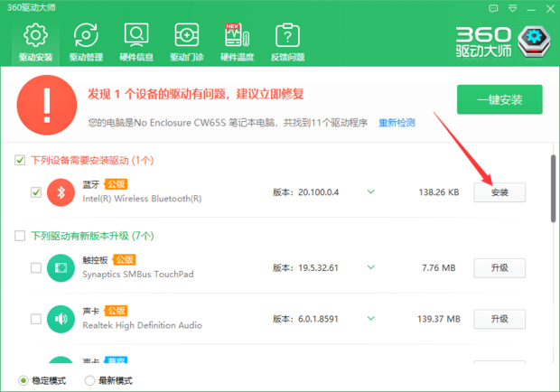Uncheck the 蓝牙 driver checkbox
This screenshot has height=392, width=560.
36,192
